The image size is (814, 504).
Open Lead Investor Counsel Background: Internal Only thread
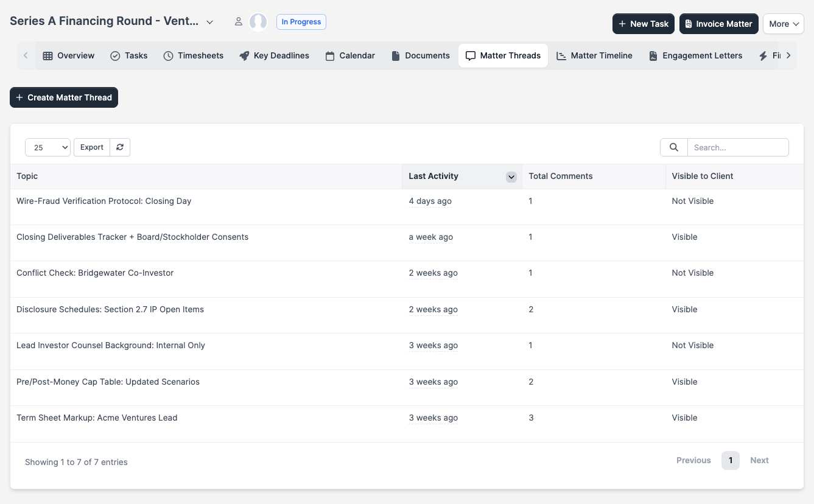coord(111,345)
